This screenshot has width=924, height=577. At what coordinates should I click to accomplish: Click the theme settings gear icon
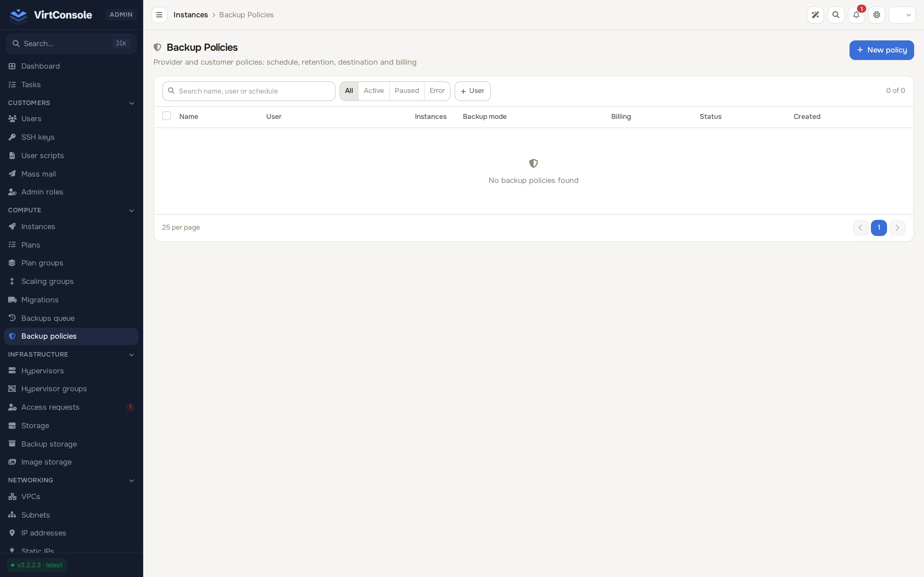point(877,15)
